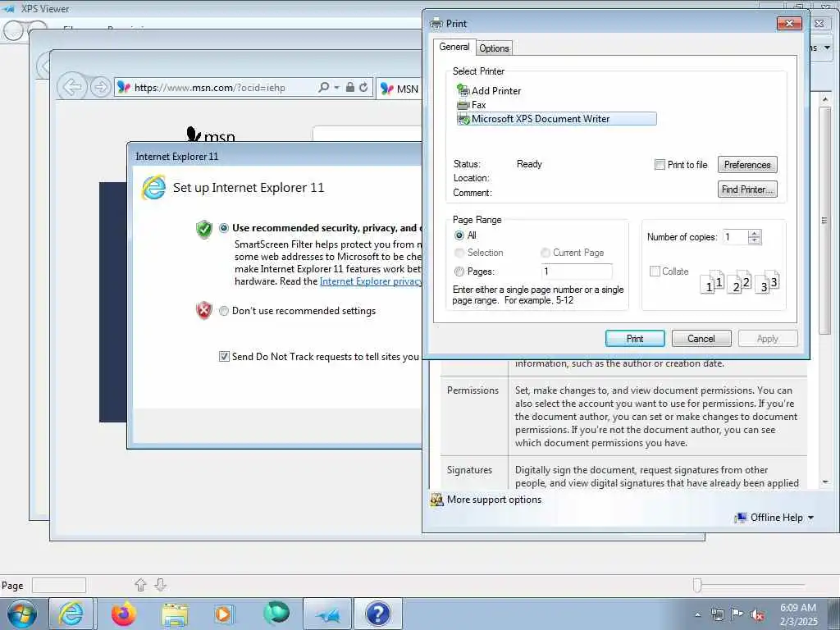Click the taskbar clock showing 6:09 AM
840x630 pixels.
[x=798, y=614]
